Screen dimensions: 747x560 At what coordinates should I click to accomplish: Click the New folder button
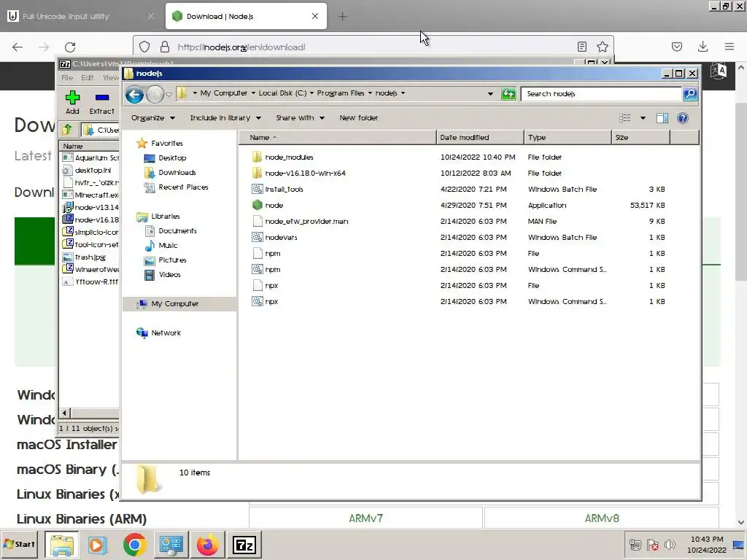[358, 118]
